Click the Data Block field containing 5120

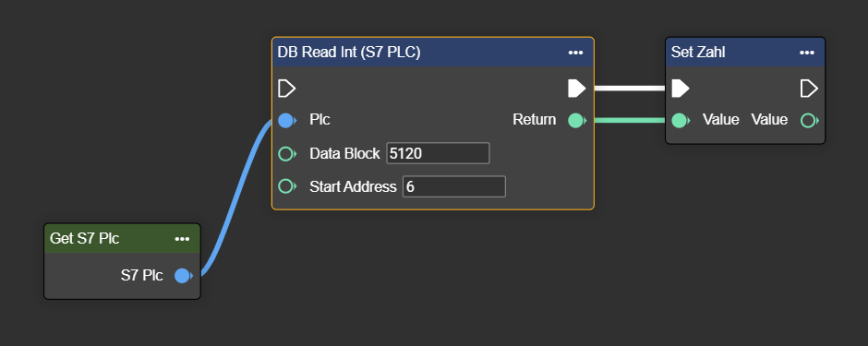(438, 153)
